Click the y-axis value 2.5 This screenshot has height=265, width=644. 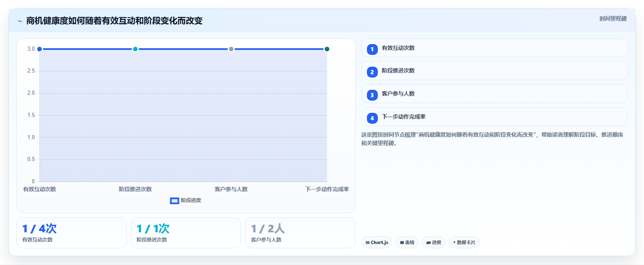pyautogui.click(x=31, y=71)
